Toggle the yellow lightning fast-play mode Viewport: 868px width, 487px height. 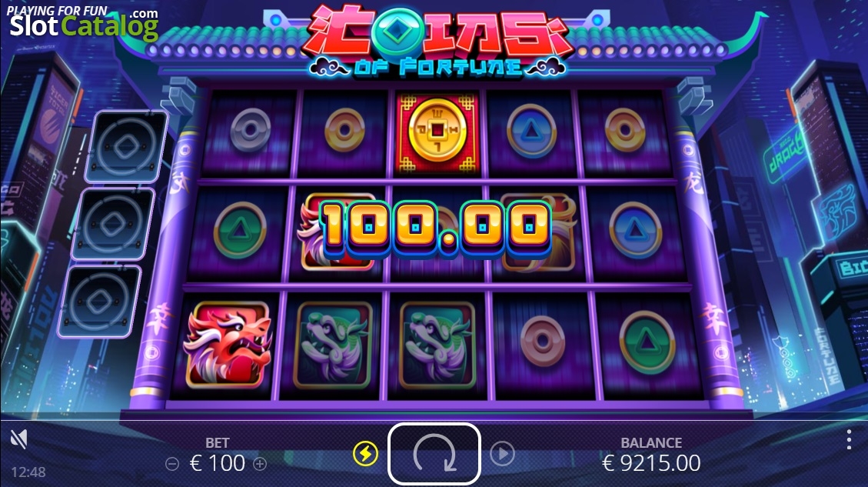point(365,454)
